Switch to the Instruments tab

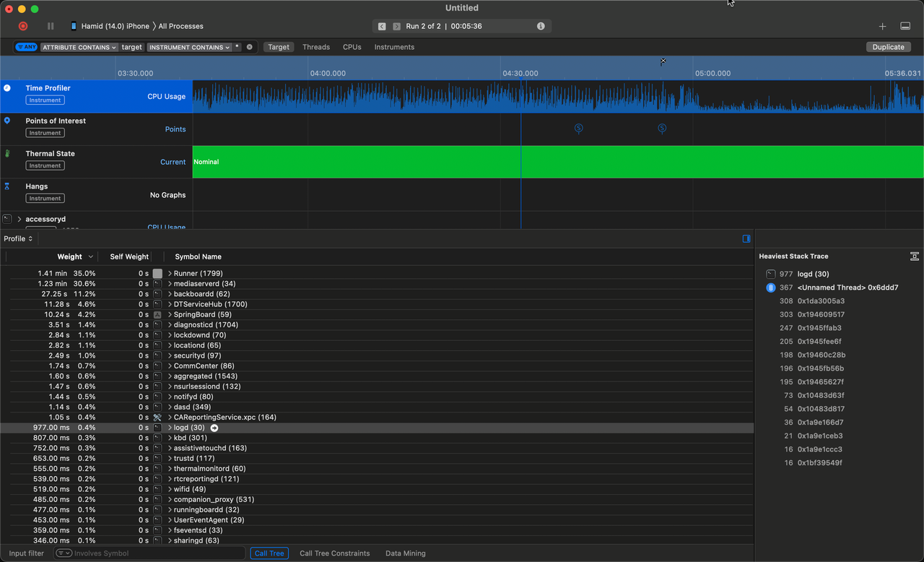point(394,47)
